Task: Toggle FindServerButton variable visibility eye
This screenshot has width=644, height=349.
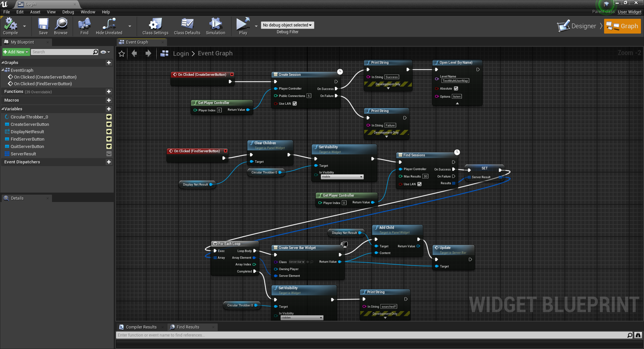Action: 109,139
